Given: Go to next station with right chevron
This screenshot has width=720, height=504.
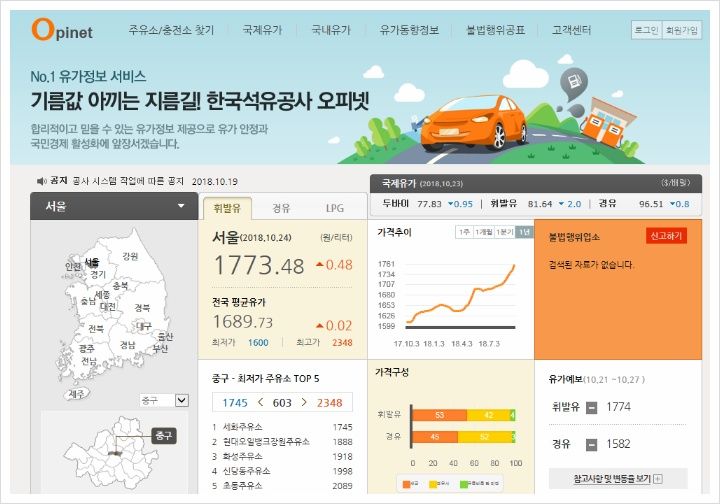Looking at the screenshot, I should click(x=304, y=403).
